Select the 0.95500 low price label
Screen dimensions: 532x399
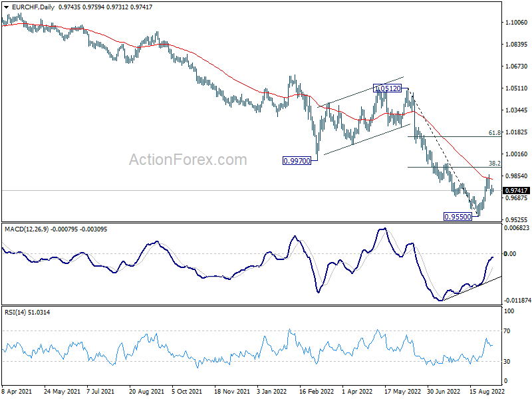458,217
